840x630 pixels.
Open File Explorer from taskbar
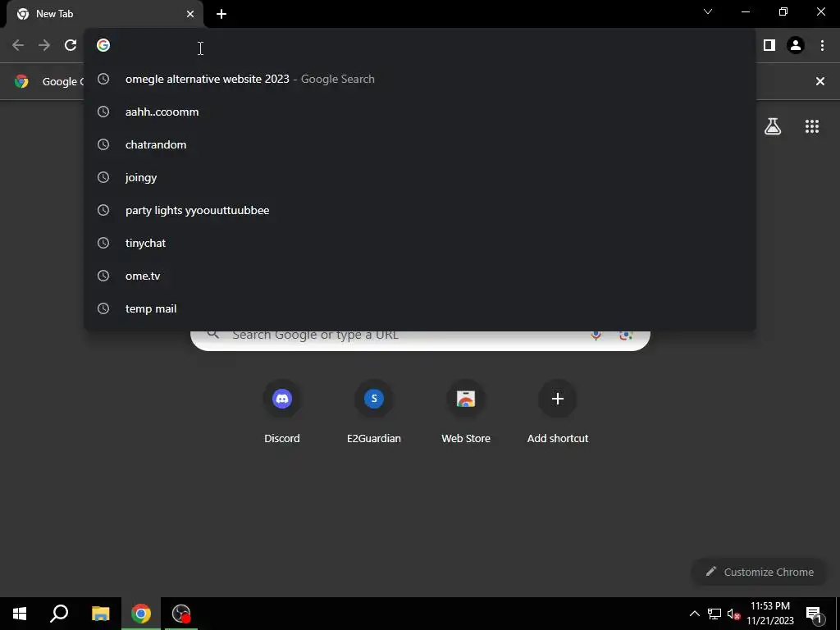click(100, 614)
